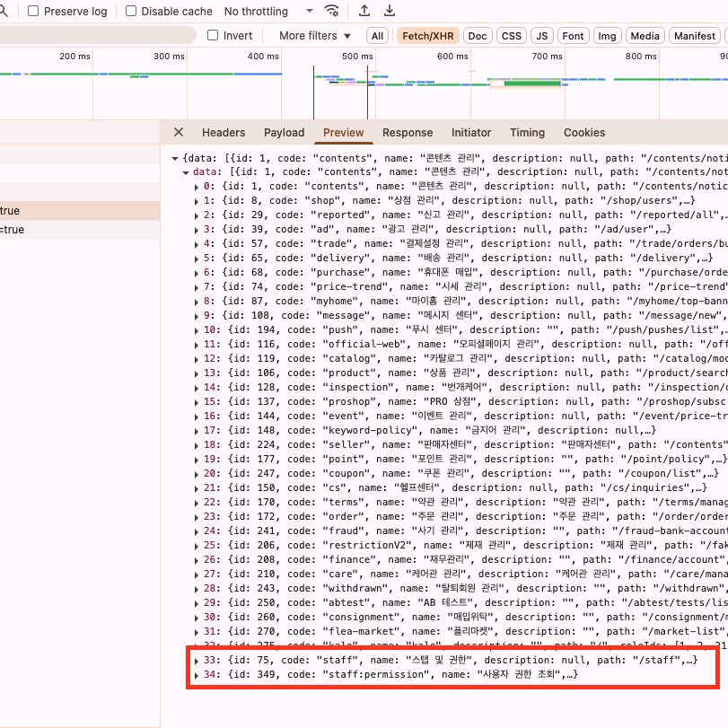
Task: Expand item 33 with code "staff"
Action: point(197,662)
